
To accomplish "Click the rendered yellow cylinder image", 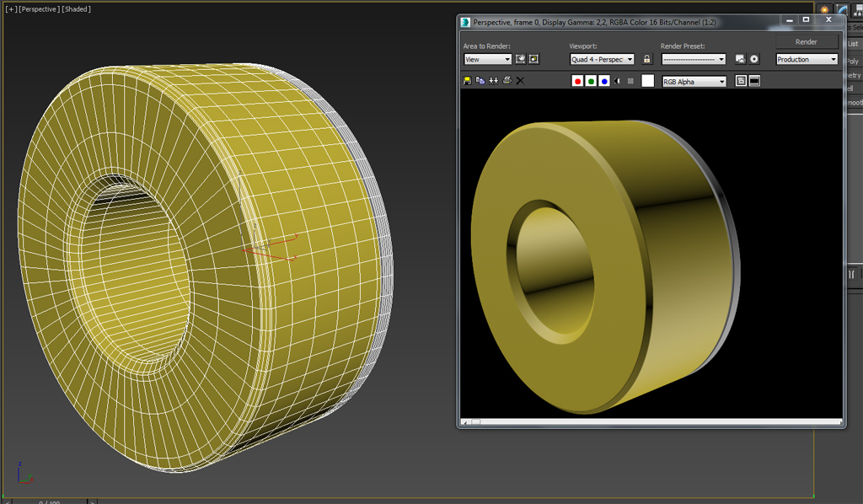I will 605,266.
